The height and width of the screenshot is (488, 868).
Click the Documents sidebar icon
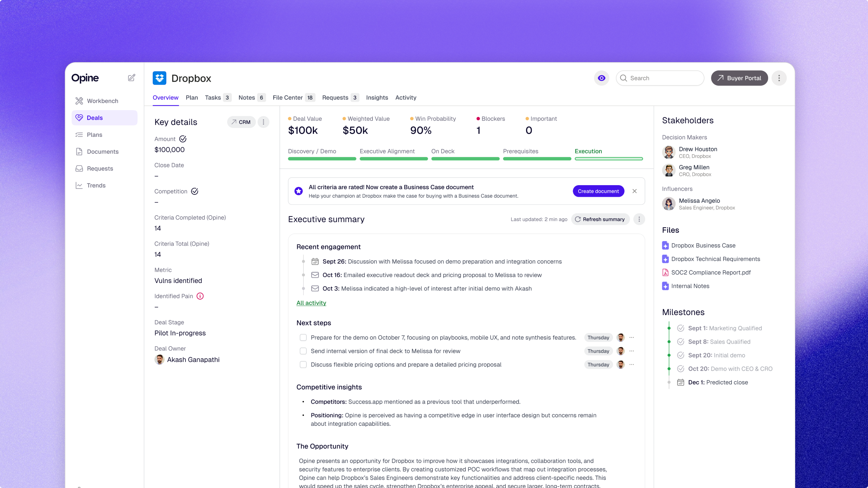tap(79, 151)
